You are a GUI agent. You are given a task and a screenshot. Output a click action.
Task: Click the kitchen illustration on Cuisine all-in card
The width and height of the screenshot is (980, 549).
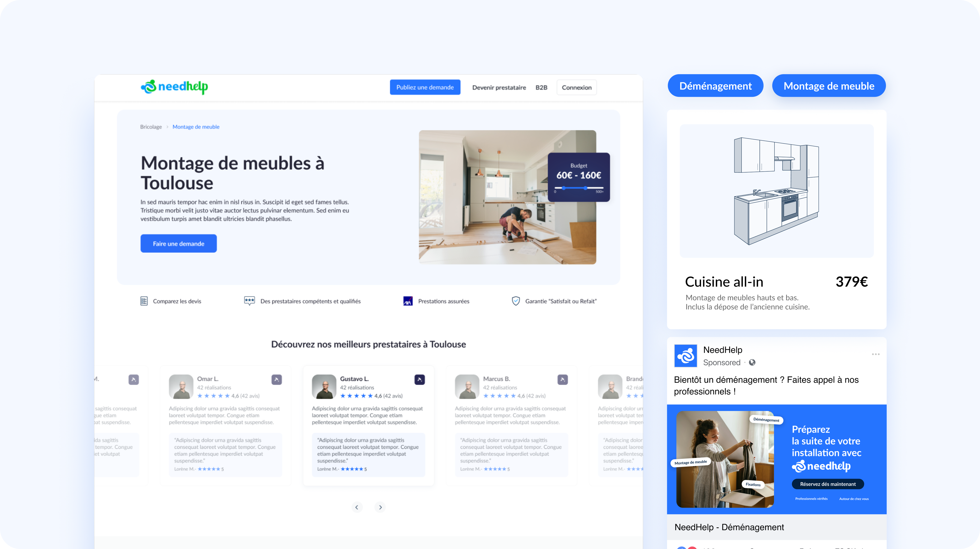(x=777, y=191)
